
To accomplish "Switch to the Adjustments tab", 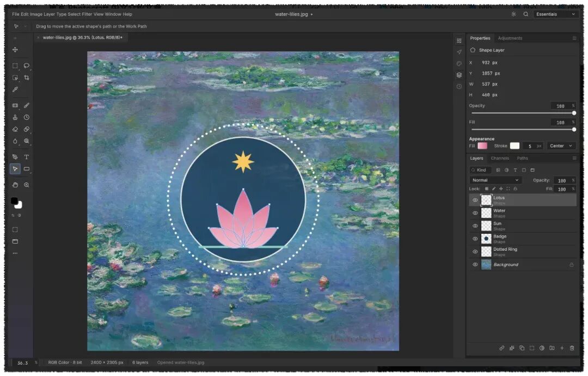I will pos(510,38).
